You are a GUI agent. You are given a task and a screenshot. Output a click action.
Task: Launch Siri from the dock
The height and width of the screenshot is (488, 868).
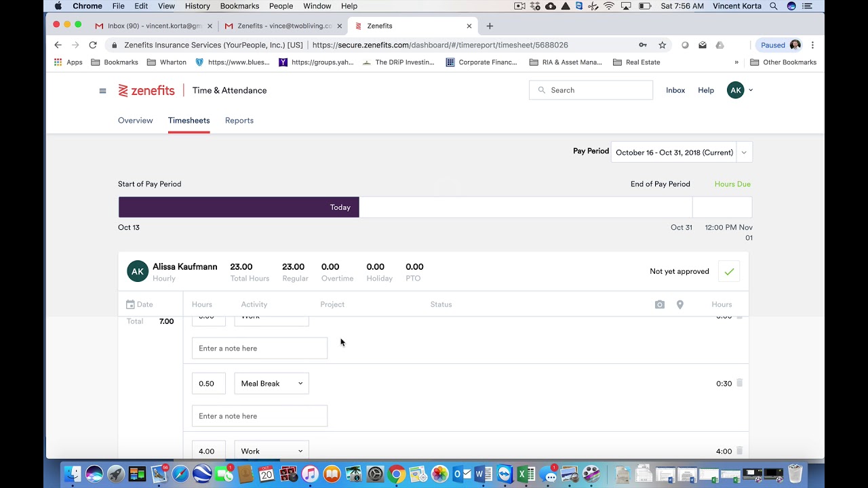point(94,474)
